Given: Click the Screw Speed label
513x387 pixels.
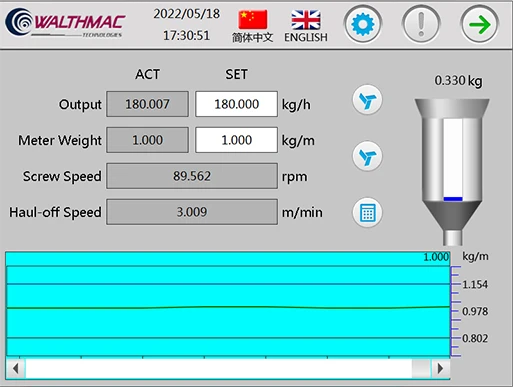Looking at the screenshot, I should tap(62, 176).
